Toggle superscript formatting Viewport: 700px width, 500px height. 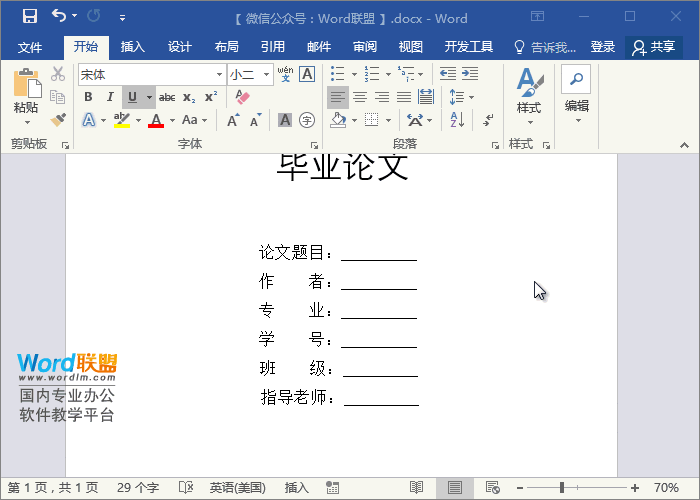coord(211,97)
